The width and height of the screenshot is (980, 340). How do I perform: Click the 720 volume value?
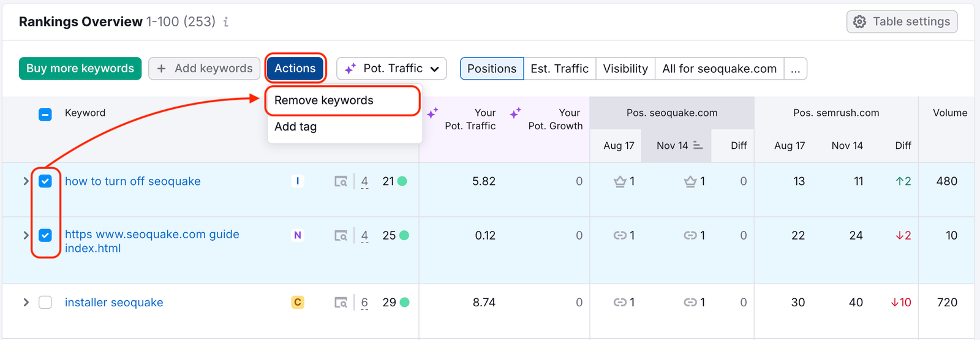(x=947, y=303)
